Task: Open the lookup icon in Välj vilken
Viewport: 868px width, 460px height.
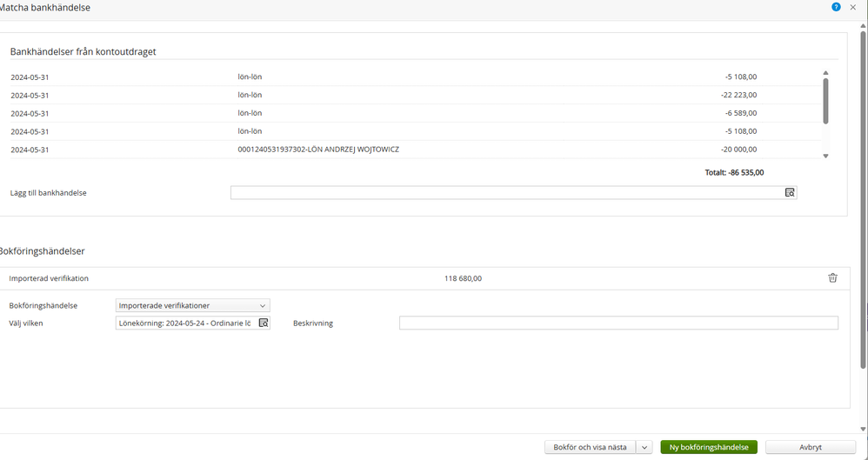Action: coord(264,323)
